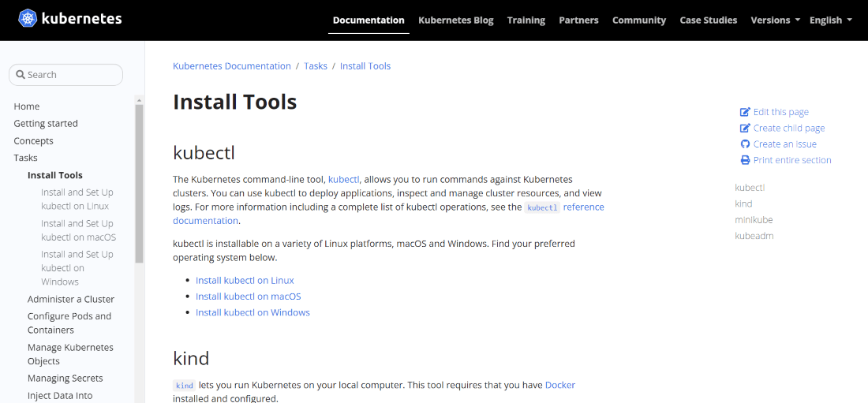Go to Kubernetes Blog
This screenshot has height=403, width=868.
455,20
